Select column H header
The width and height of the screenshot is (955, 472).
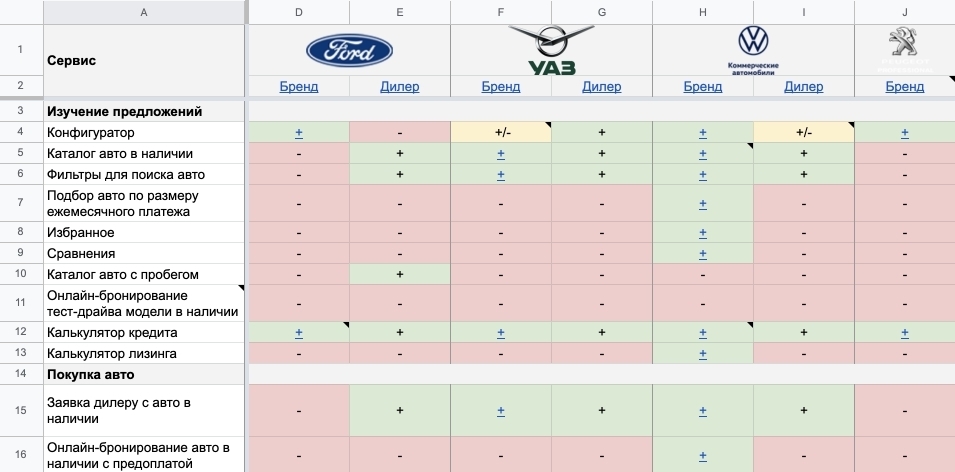click(702, 12)
